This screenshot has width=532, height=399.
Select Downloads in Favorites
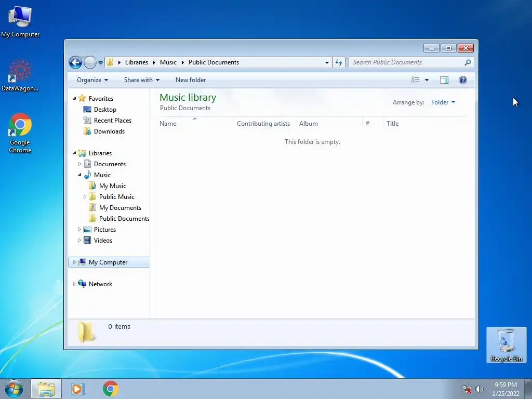109,131
